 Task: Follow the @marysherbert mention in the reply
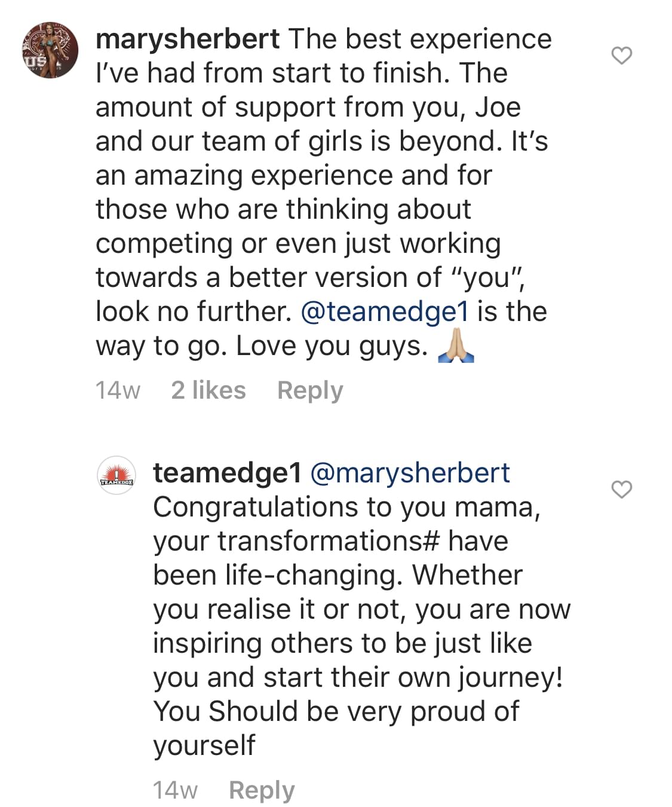[x=410, y=473]
